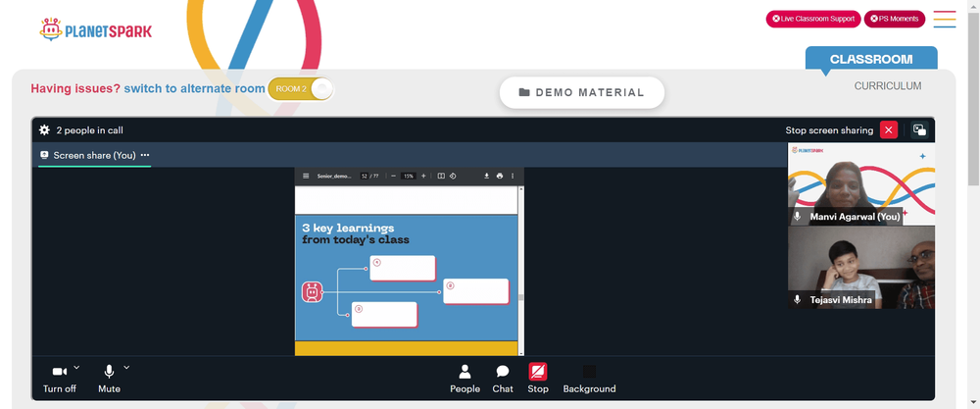The width and height of the screenshot is (980, 409).
Task: Open the hamburger menu at top right
Action: [x=945, y=19]
